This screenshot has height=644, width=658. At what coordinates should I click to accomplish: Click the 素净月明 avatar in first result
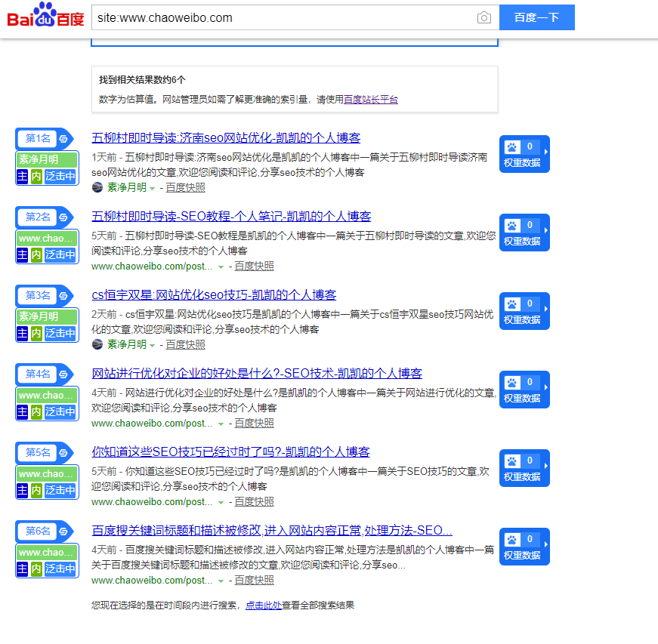97,187
